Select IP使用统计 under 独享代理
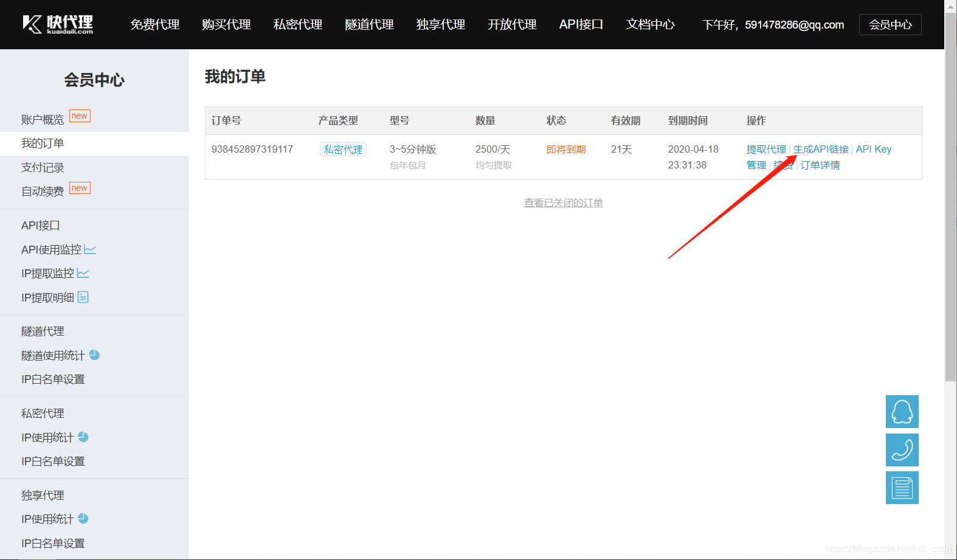Screen dimensions: 957x560 (47, 519)
